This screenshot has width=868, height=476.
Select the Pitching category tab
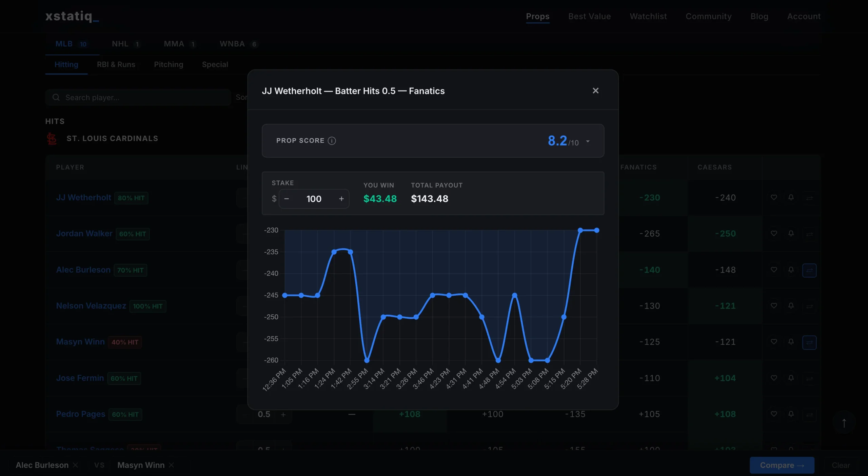tap(169, 64)
